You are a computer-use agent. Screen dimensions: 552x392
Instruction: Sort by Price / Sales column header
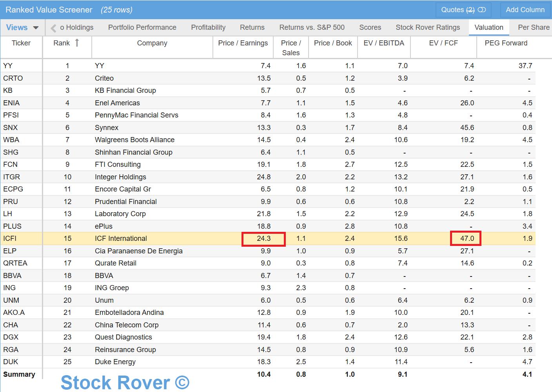291,48
